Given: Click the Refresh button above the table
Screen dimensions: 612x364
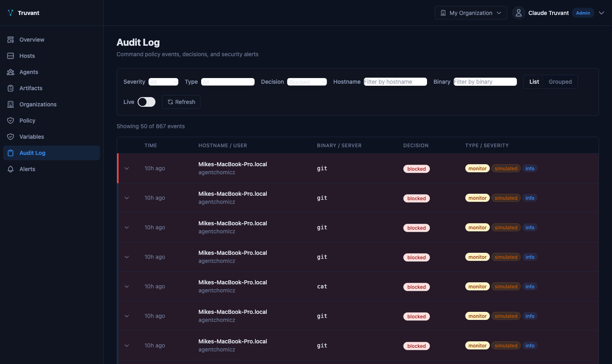Looking at the screenshot, I should click(181, 102).
